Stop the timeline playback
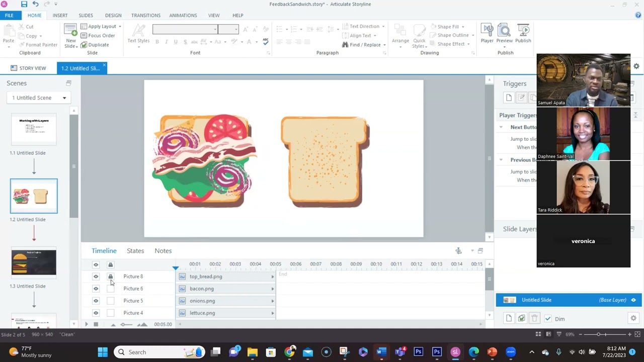This screenshot has height=362, width=644. tap(96, 324)
